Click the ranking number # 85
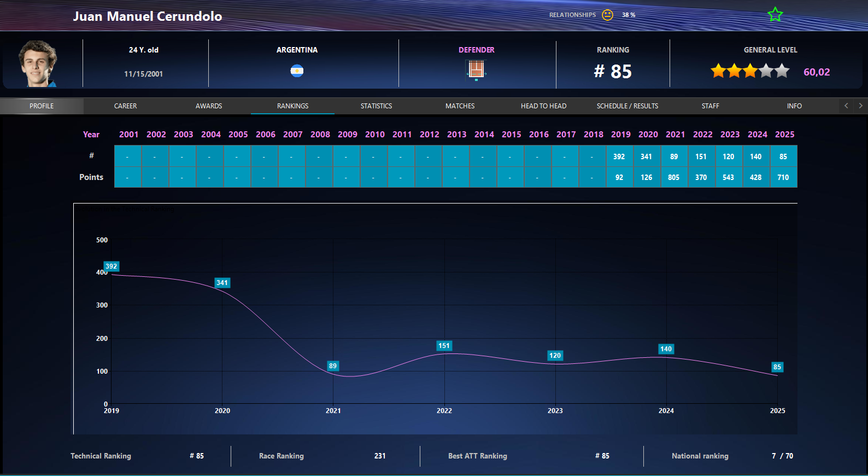 click(x=613, y=72)
